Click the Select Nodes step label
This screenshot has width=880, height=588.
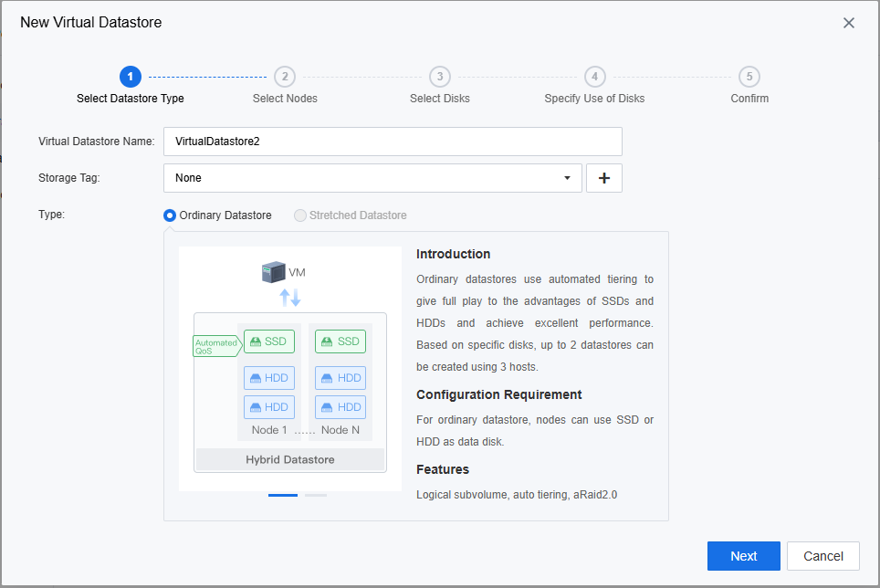(x=285, y=99)
